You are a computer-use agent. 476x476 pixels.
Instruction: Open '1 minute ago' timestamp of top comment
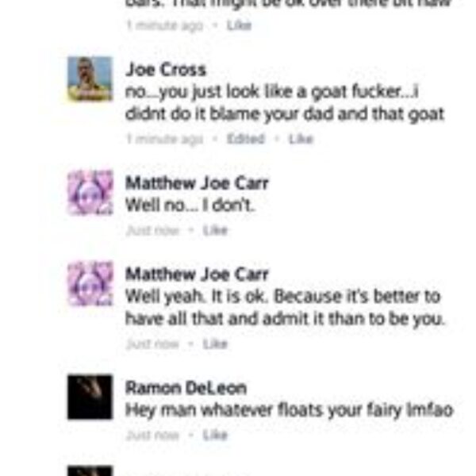tap(164, 25)
